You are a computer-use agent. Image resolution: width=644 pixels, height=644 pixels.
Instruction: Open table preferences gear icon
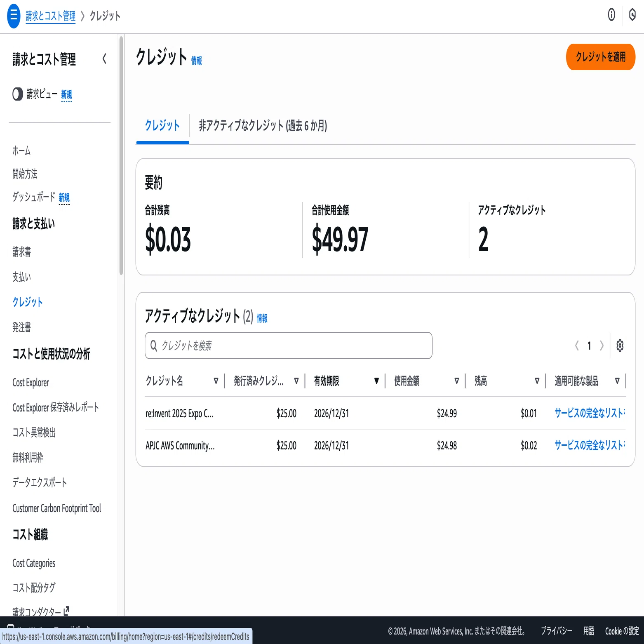pos(620,346)
